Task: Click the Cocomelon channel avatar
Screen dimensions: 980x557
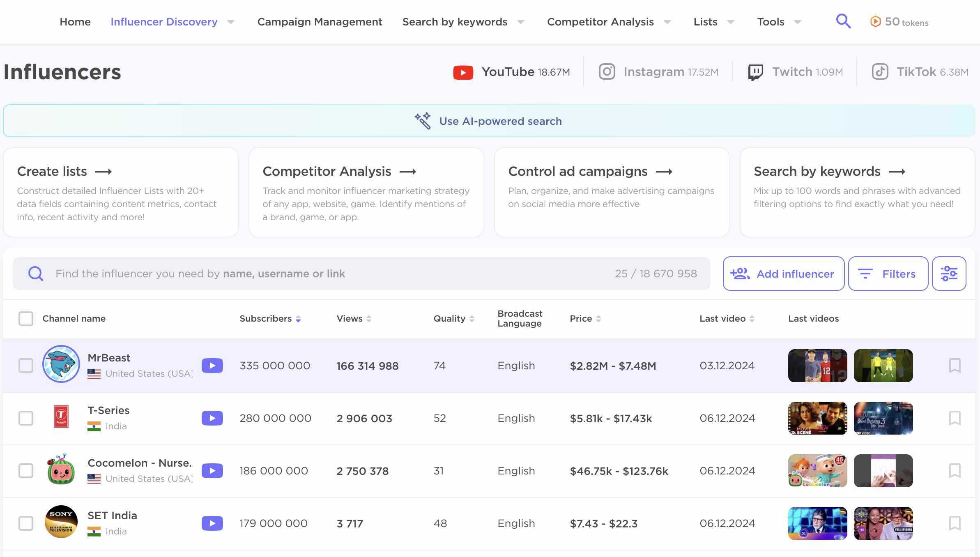Action: [x=61, y=469]
